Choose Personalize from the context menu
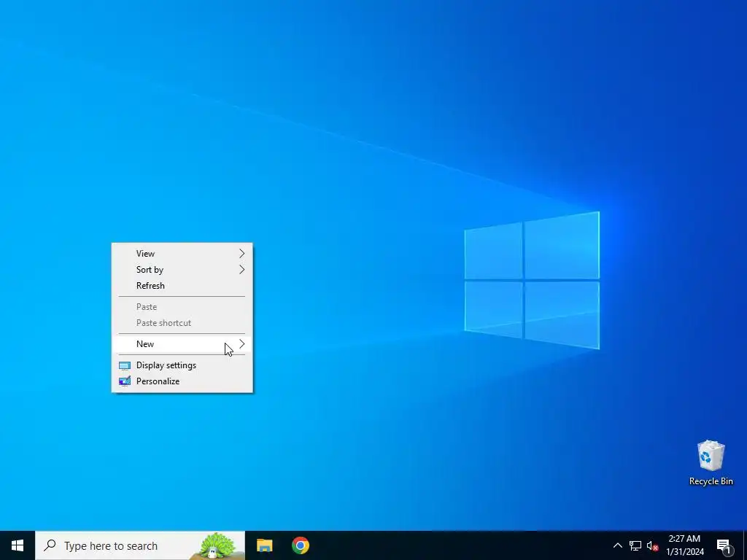The height and width of the screenshot is (560, 747). point(182,381)
